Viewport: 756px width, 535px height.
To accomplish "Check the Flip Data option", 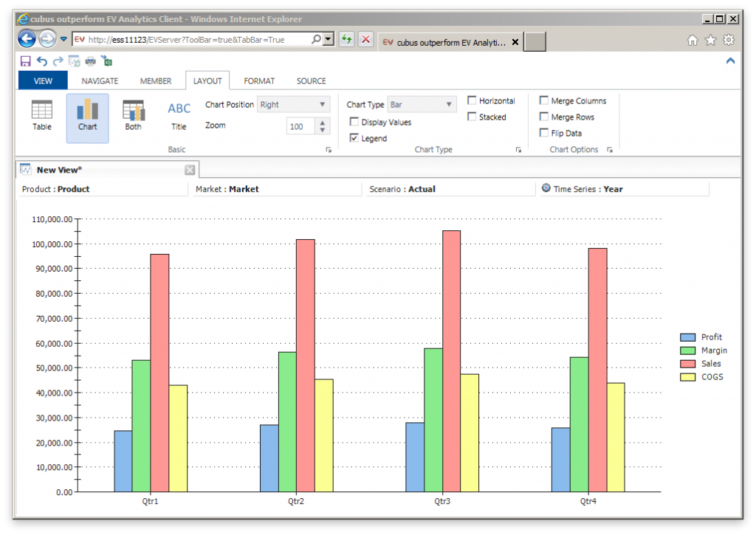I will [544, 132].
